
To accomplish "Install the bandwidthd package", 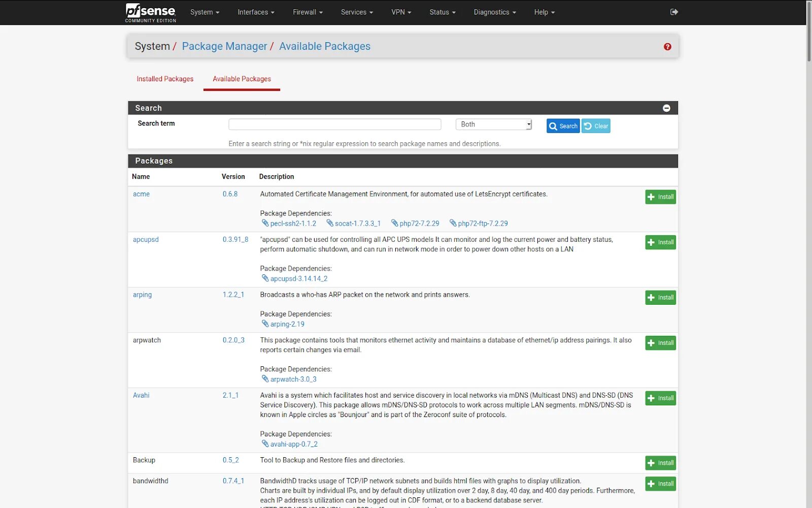I will pos(660,484).
